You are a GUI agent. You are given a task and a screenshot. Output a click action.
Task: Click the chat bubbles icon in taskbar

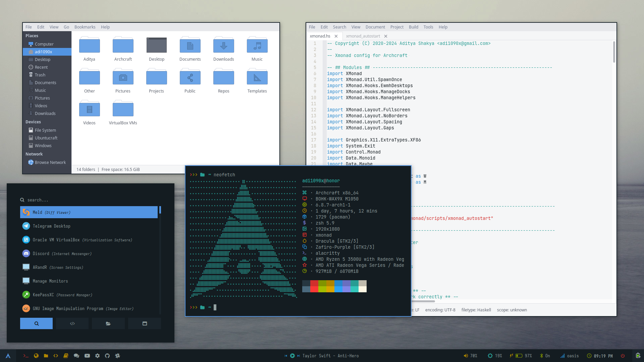click(x=76, y=356)
